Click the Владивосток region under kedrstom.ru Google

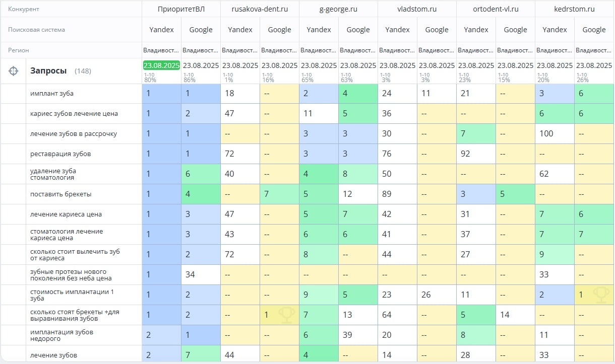(x=594, y=50)
